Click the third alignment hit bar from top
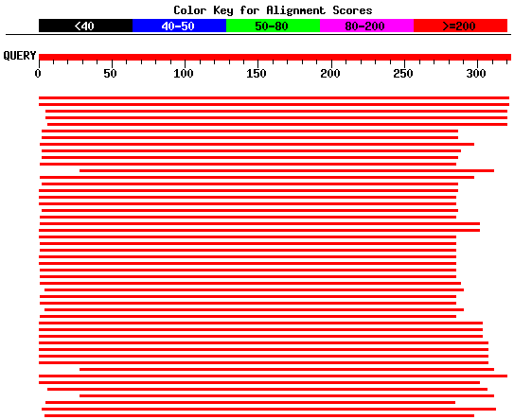This screenshot has height=420, width=514. [x=276, y=111]
